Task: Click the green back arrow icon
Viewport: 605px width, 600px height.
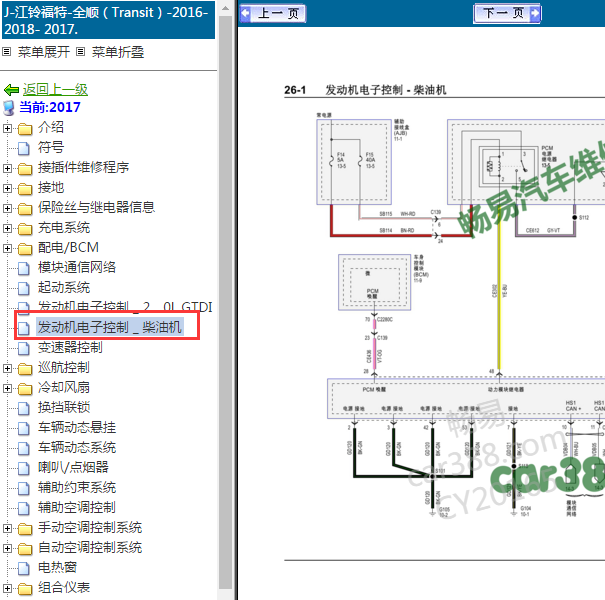Action: (x=11, y=90)
